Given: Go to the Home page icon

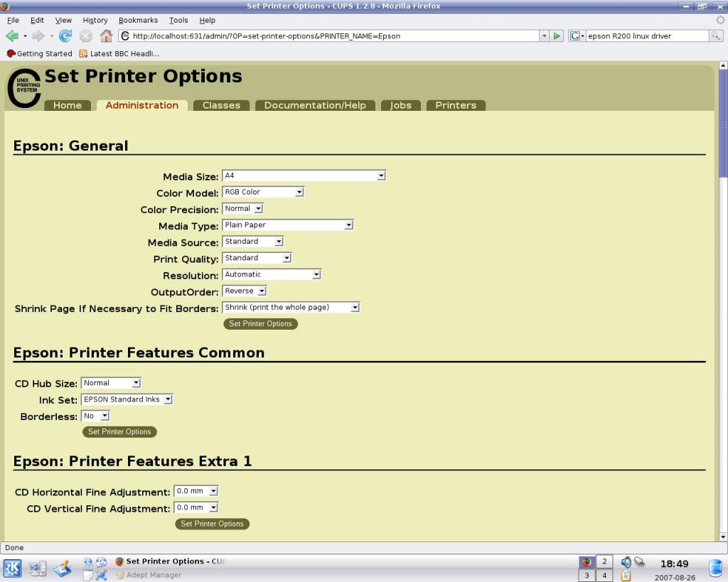Looking at the screenshot, I should click(x=107, y=36).
